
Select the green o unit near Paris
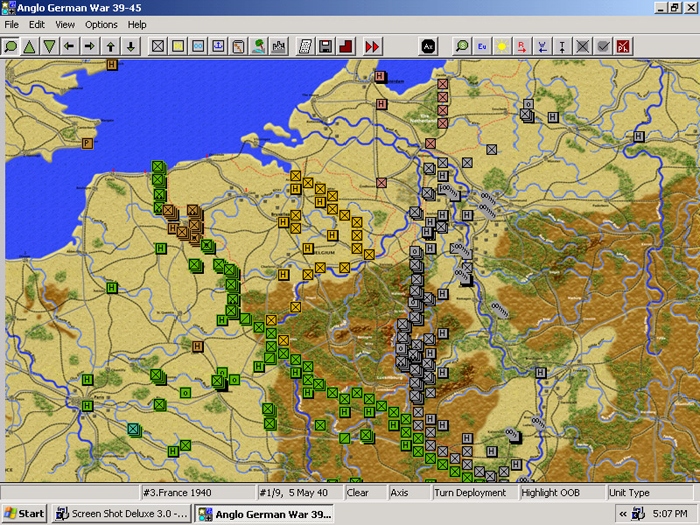click(x=185, y=393)
